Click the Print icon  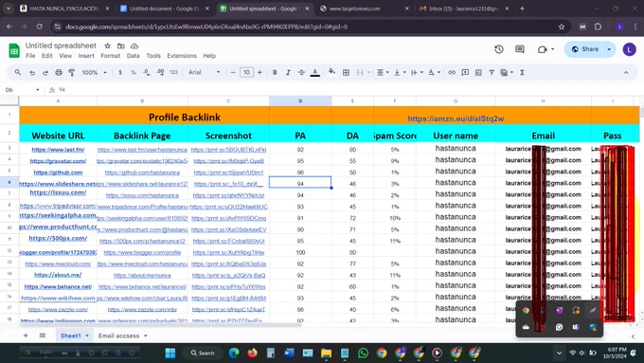59,72
